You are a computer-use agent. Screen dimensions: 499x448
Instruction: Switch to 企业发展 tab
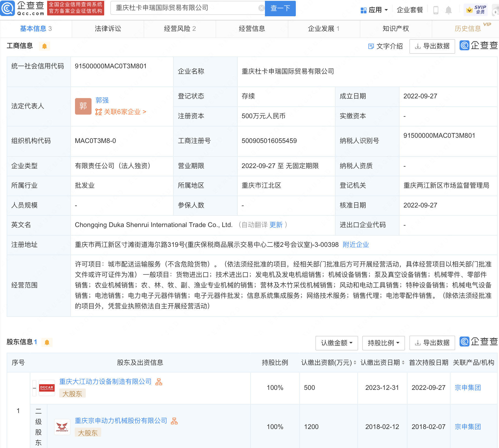pyautogui.click(x=324, y=29)
